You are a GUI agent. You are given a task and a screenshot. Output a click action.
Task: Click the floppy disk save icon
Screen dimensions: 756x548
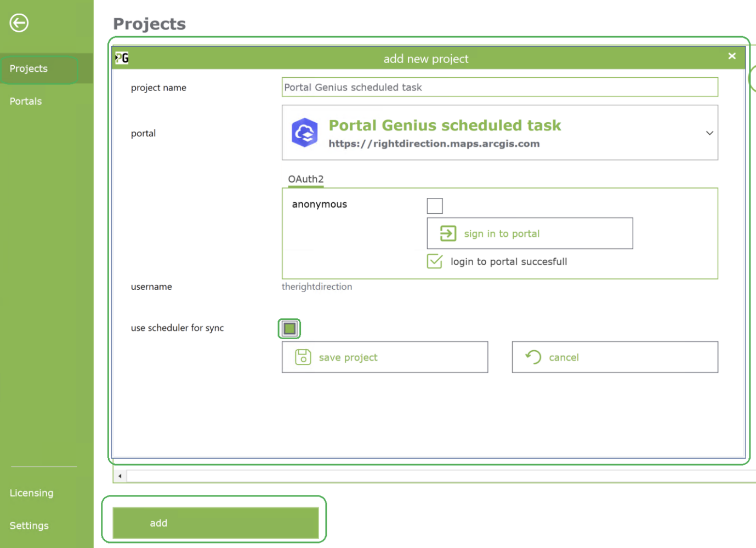303,357
